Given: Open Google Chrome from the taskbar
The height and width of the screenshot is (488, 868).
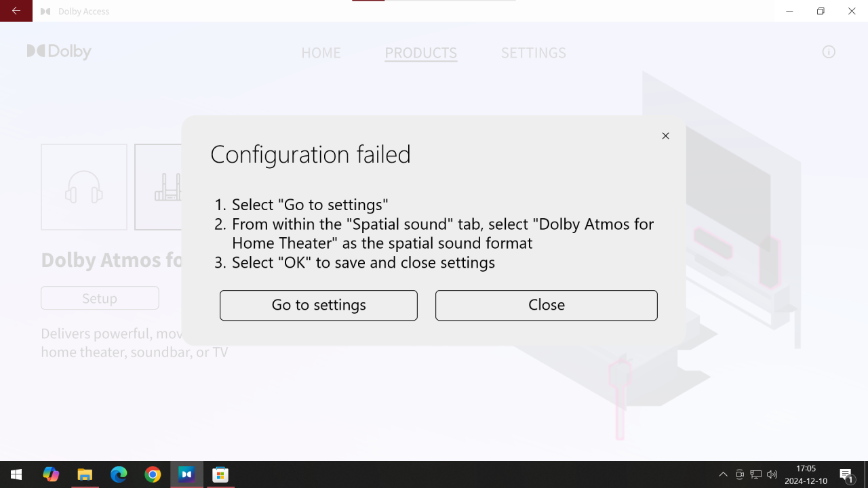Looking at the screenshot, I should click(153, 474).
